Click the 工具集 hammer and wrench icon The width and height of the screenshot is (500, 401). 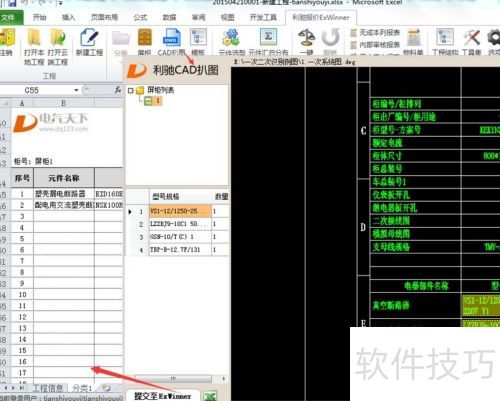[472, 37]
